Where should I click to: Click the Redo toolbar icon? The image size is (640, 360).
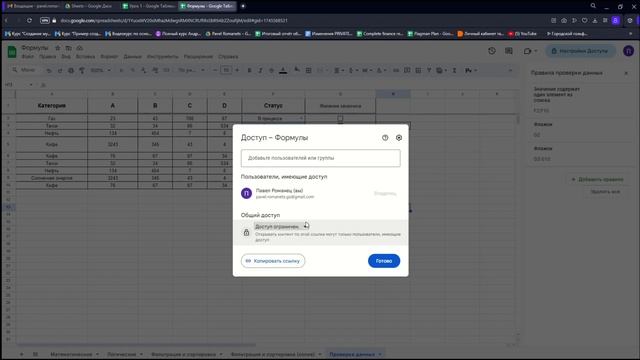pos(60,71)
